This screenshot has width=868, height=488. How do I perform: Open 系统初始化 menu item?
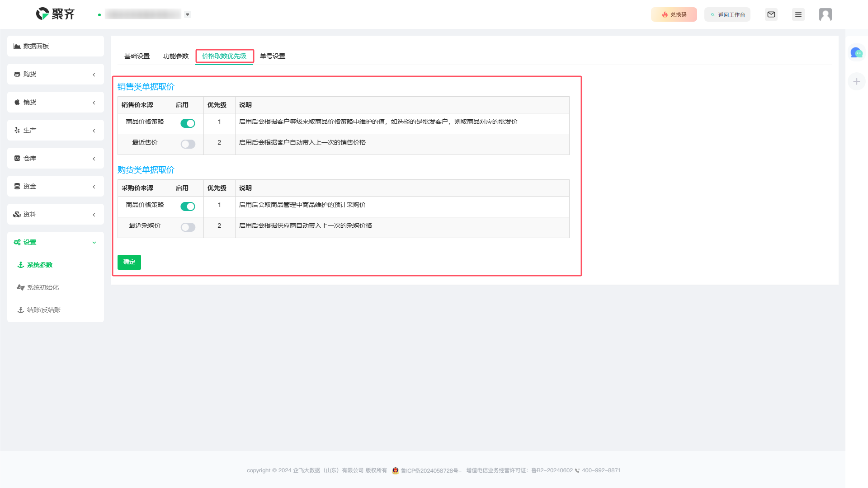(43, 287)
